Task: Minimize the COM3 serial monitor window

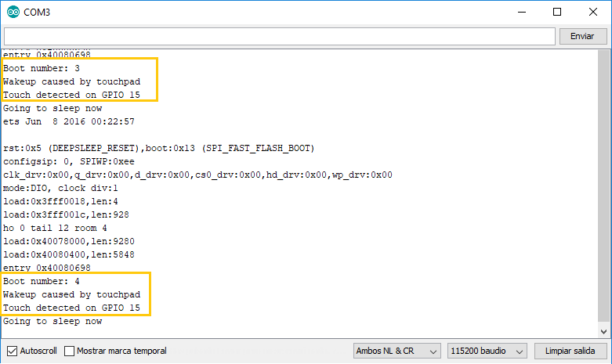Action: [522, 12]
